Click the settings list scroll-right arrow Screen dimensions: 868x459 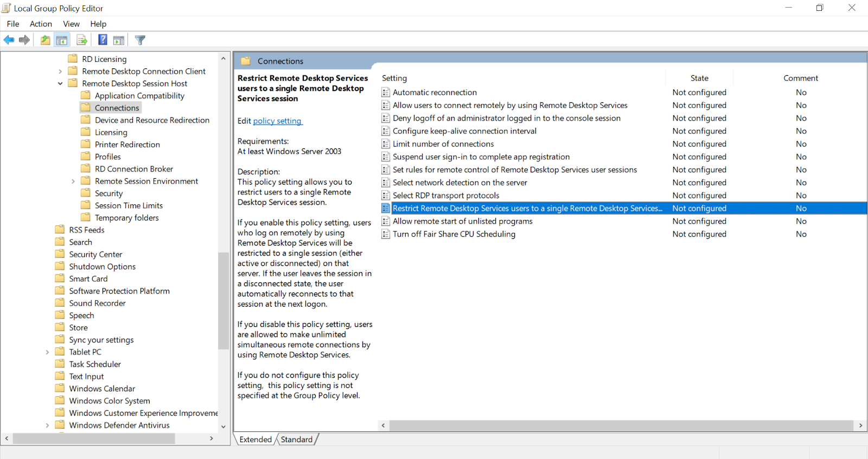click(x=861, y=425)
